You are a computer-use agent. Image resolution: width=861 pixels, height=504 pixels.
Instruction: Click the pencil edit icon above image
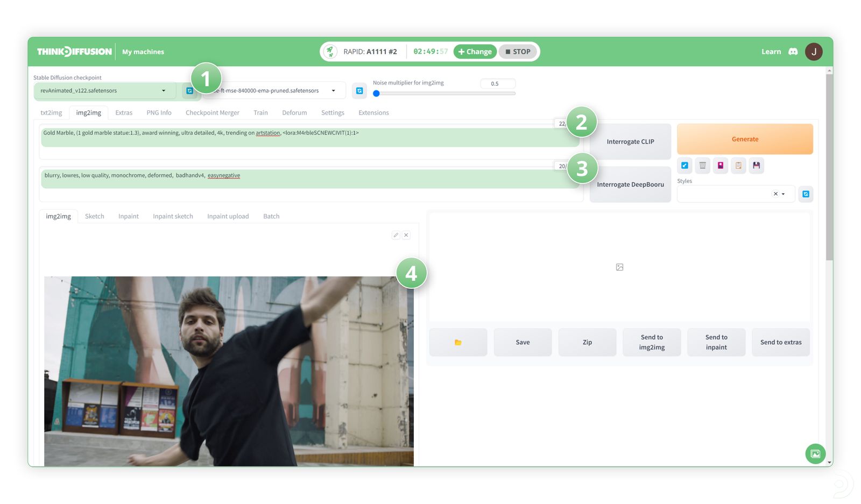pos(396,235)
